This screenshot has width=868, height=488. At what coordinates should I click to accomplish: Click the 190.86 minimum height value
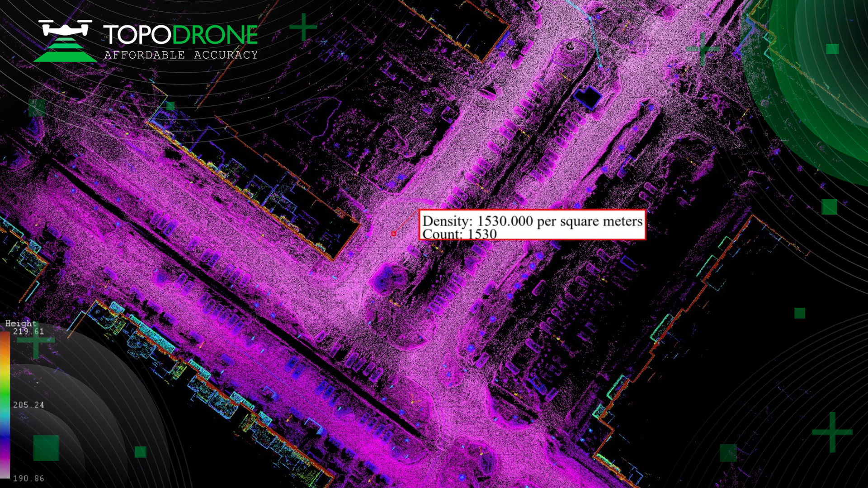28,479
